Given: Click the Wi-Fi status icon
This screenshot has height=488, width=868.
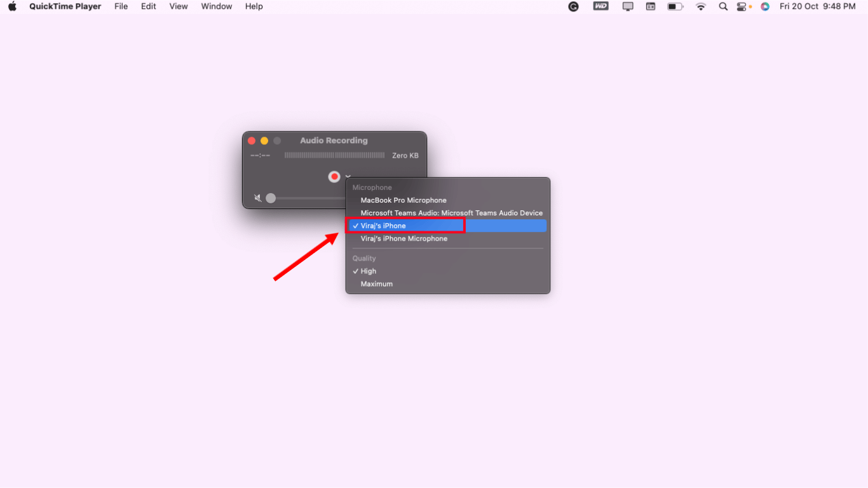Looking at the screenshot, I should pos(701,6).
